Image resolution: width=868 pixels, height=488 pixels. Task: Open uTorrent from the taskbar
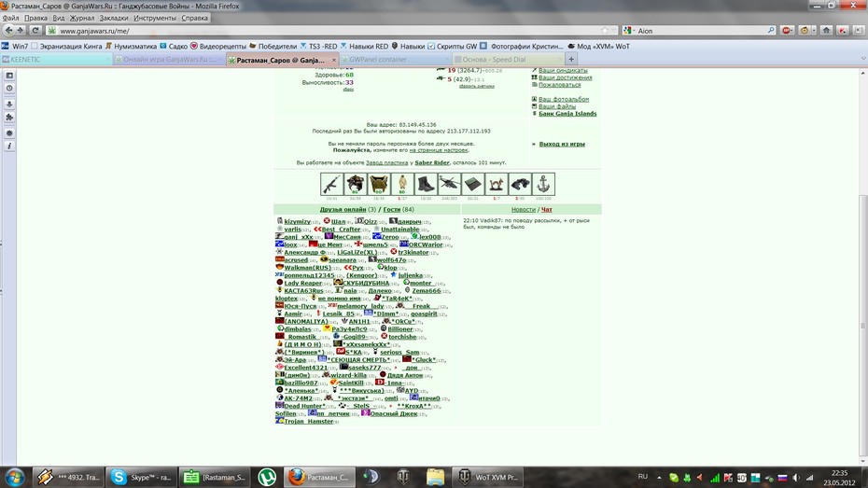[267, 477]
